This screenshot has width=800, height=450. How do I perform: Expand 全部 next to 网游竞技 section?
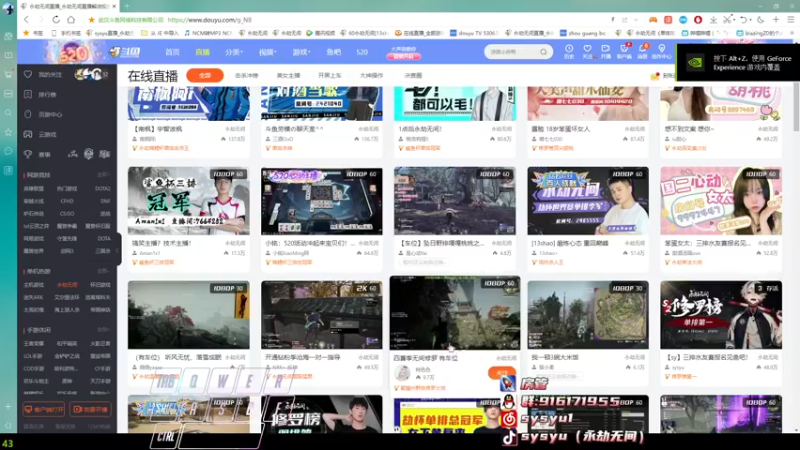[x=104, y=175]
